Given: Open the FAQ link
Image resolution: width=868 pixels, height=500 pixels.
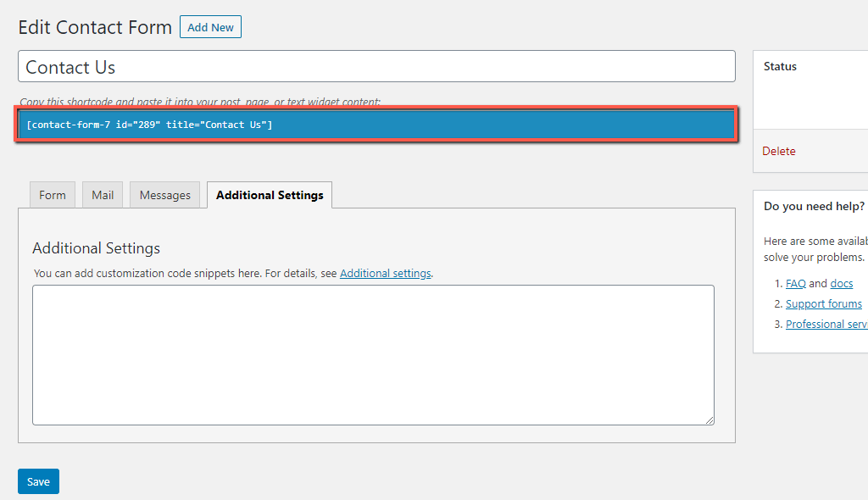Looking at the screenshot, I should tap(795, 284).
